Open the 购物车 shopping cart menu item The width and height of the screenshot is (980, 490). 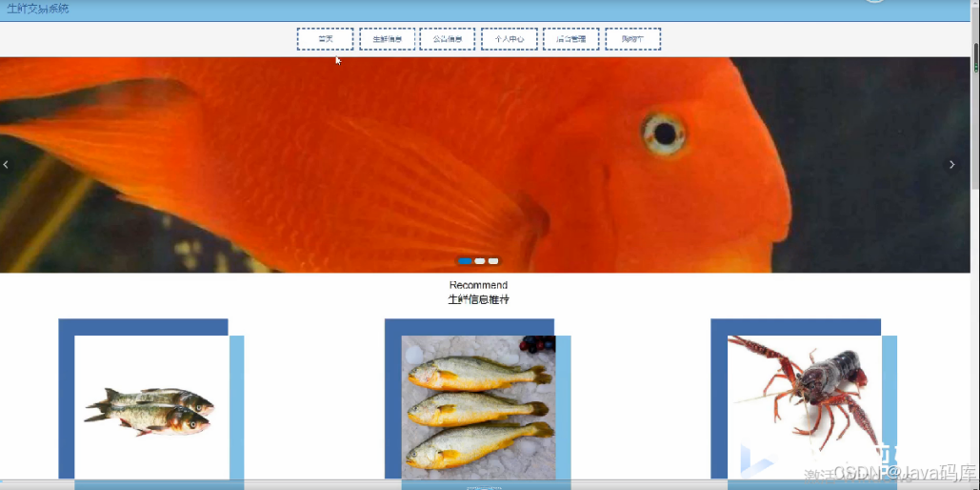pos(632,39)
